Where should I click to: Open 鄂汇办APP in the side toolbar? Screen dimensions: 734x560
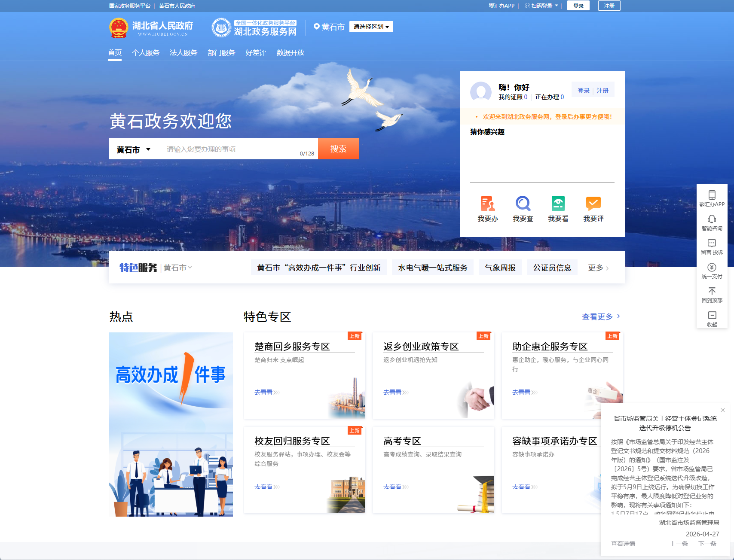click(x=712, y=198)
